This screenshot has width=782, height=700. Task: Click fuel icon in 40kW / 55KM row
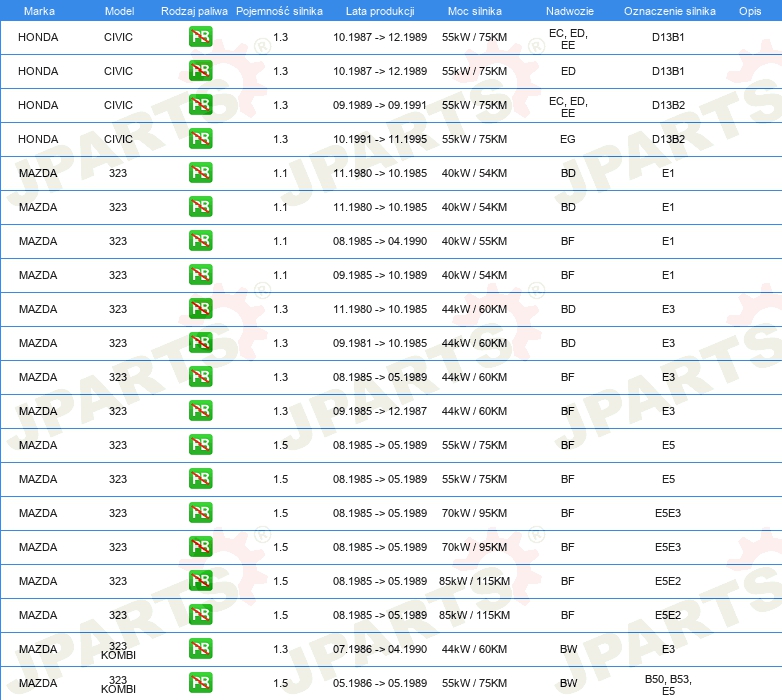pyautogui.click(x=200, y=241)
